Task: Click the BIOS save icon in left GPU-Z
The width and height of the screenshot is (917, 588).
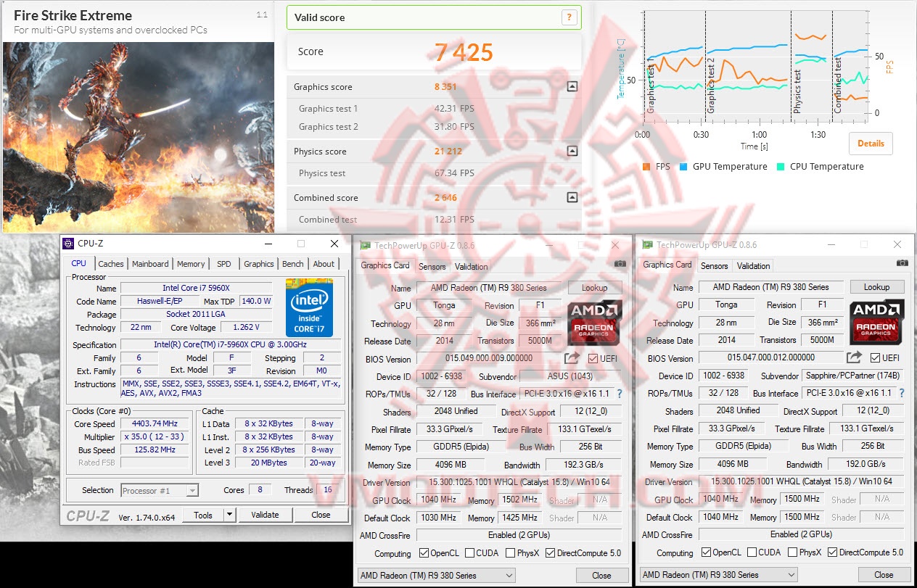Action: [572, 357]
